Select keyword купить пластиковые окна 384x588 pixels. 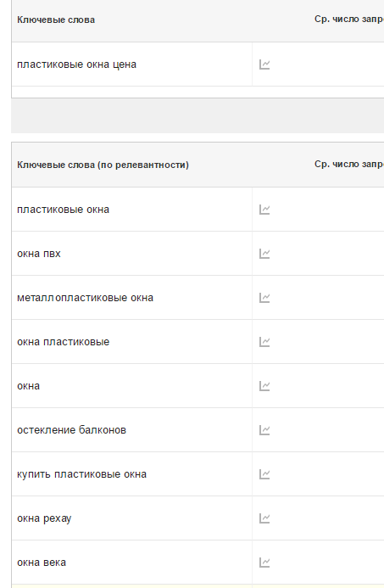tap(81, 474)
